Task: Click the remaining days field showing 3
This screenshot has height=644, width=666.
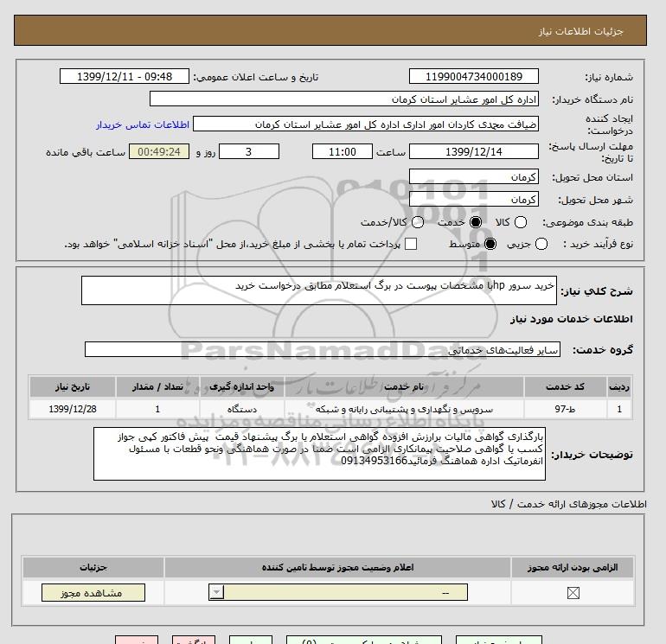Action: coord(249,151)
